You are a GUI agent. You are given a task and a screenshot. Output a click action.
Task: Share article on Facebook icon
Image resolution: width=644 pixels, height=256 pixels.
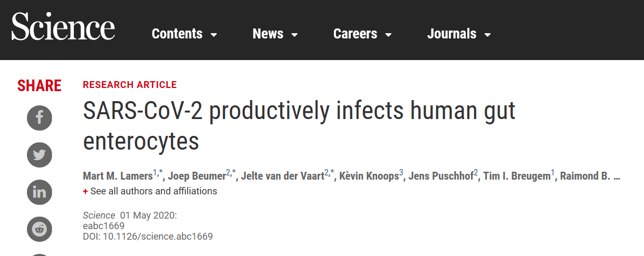click(x=40, y=117)
